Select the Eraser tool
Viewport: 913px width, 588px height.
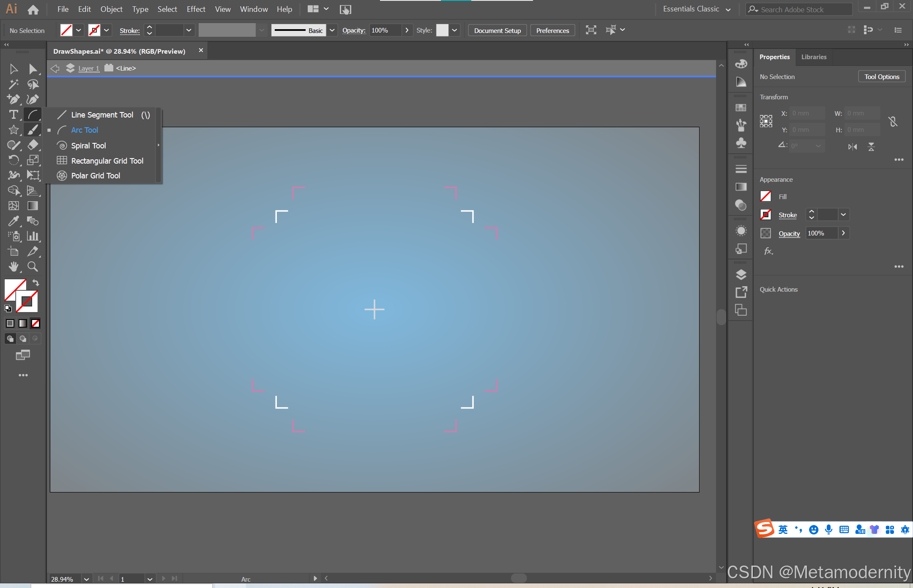pos(33,145)
